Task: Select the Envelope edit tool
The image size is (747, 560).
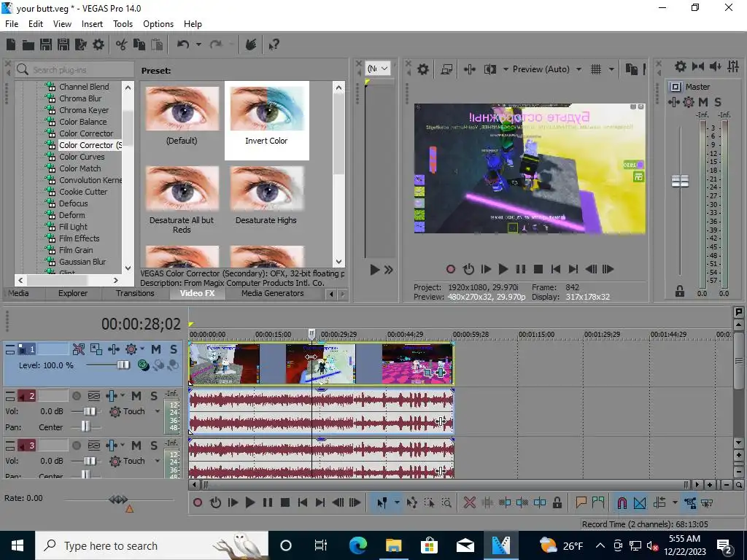Action: tap(412, 502)
